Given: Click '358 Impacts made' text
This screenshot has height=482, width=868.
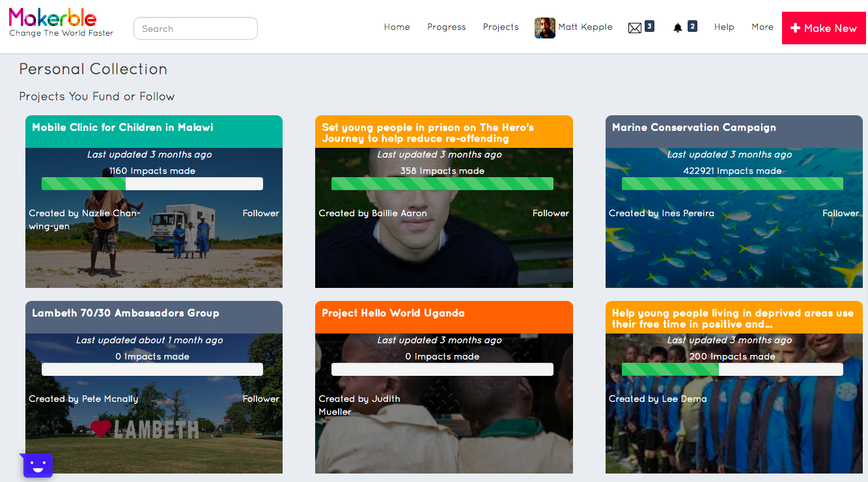Looking at the screenshot, I should pyautogui.click(x=442, y=171).
